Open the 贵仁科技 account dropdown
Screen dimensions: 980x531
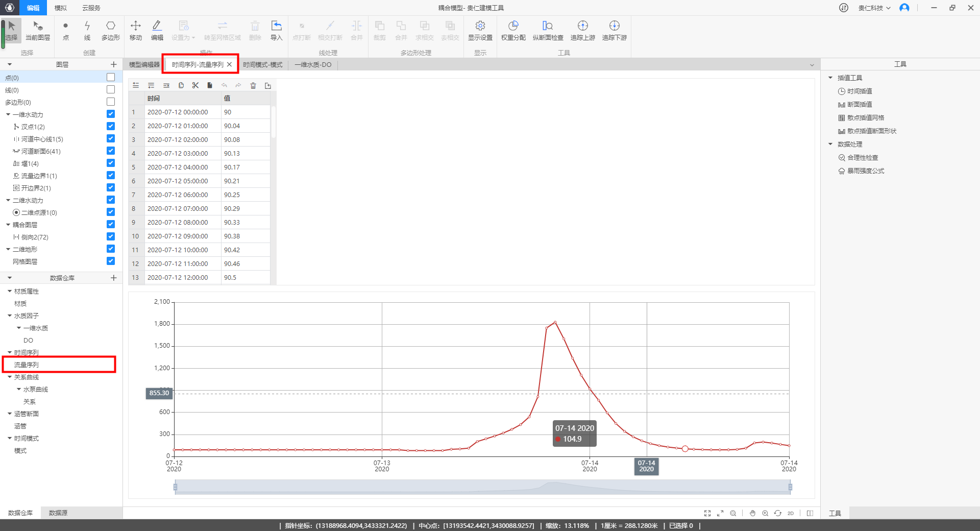point(874,8)
